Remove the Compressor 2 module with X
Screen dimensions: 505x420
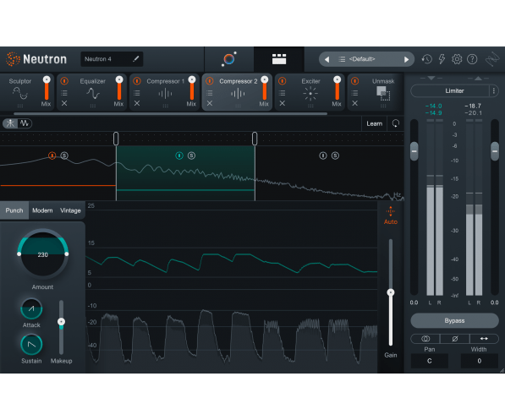[209, 103]
